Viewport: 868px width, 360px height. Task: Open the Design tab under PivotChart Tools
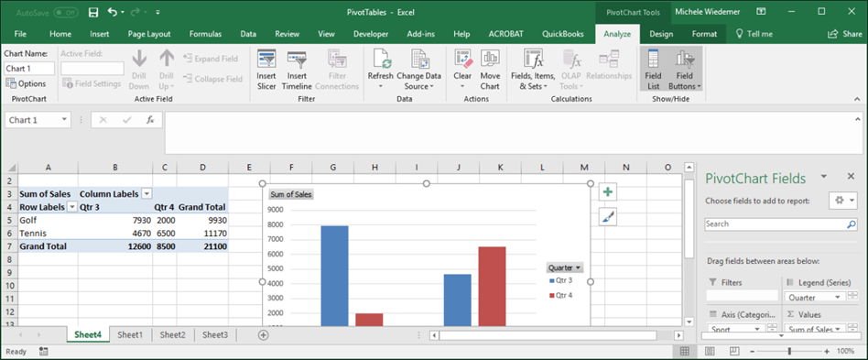661,34
